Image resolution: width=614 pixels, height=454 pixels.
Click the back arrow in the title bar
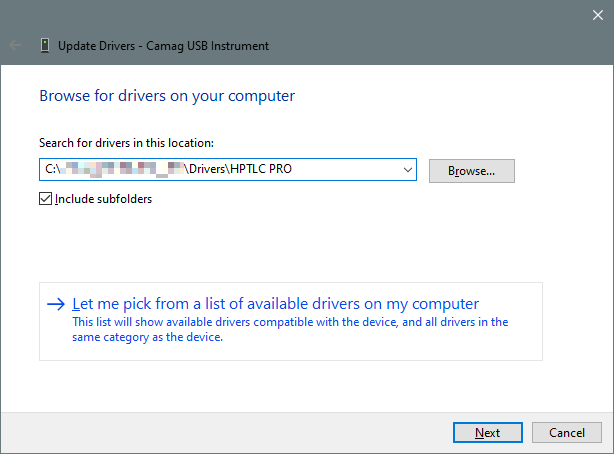tap(16, 45)
